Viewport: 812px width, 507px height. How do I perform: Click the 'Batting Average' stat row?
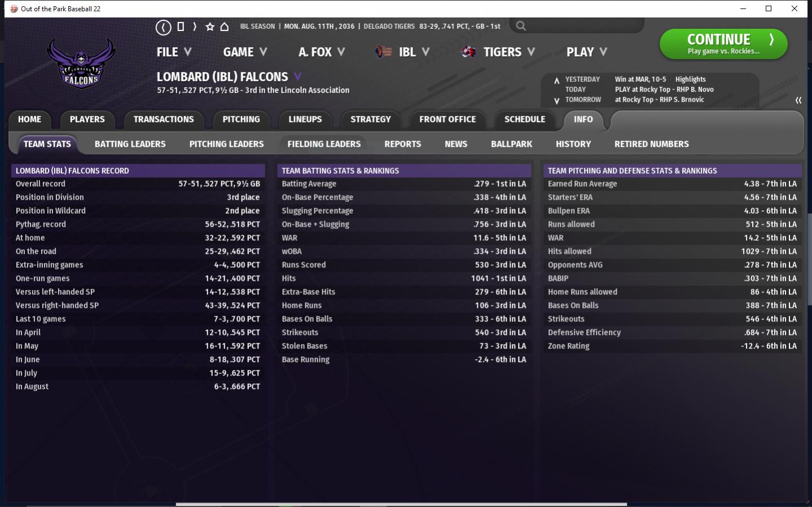coord(404,184)
